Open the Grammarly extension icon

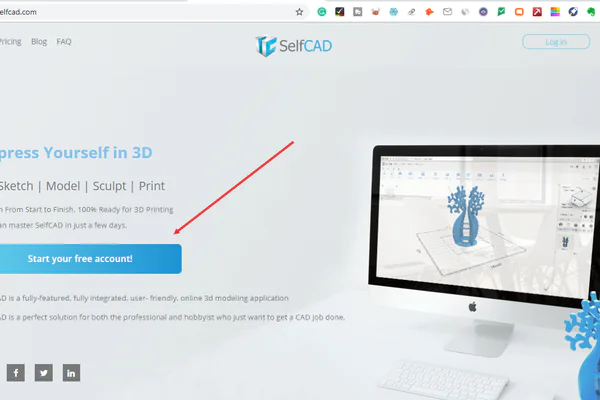[x=322, y=12]
